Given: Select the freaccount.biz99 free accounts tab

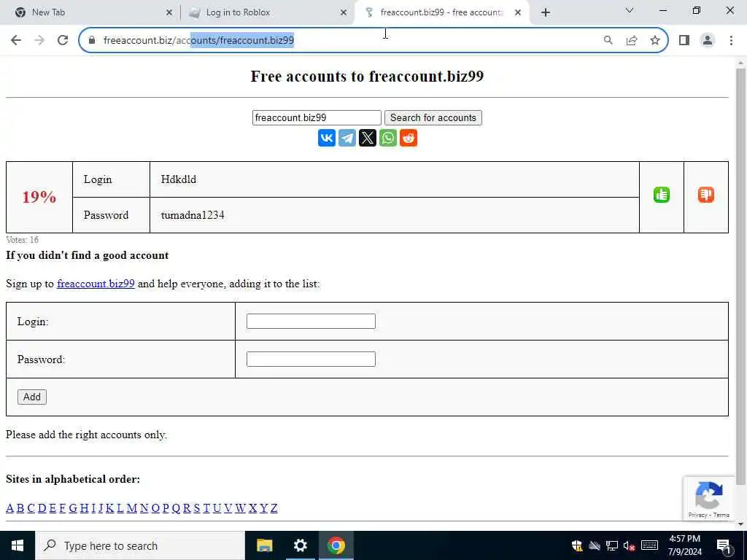Looking at the screenshot, I should point(441,12).
